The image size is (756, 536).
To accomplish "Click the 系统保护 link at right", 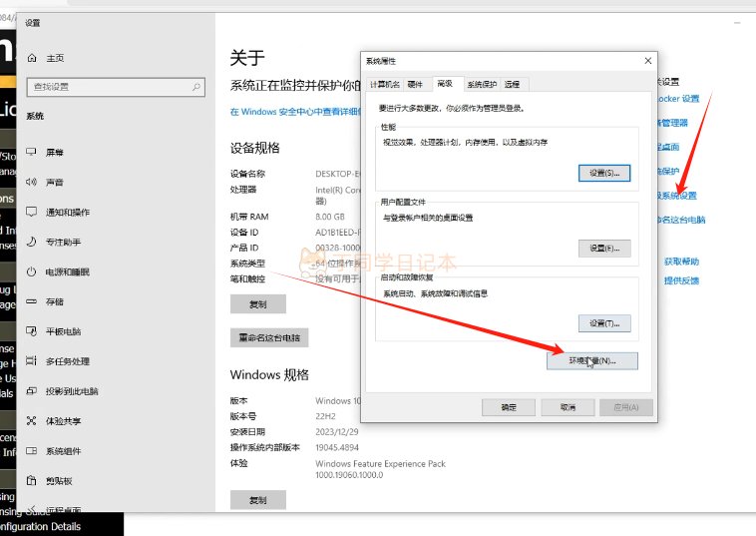I will click(x=668, y=171).
